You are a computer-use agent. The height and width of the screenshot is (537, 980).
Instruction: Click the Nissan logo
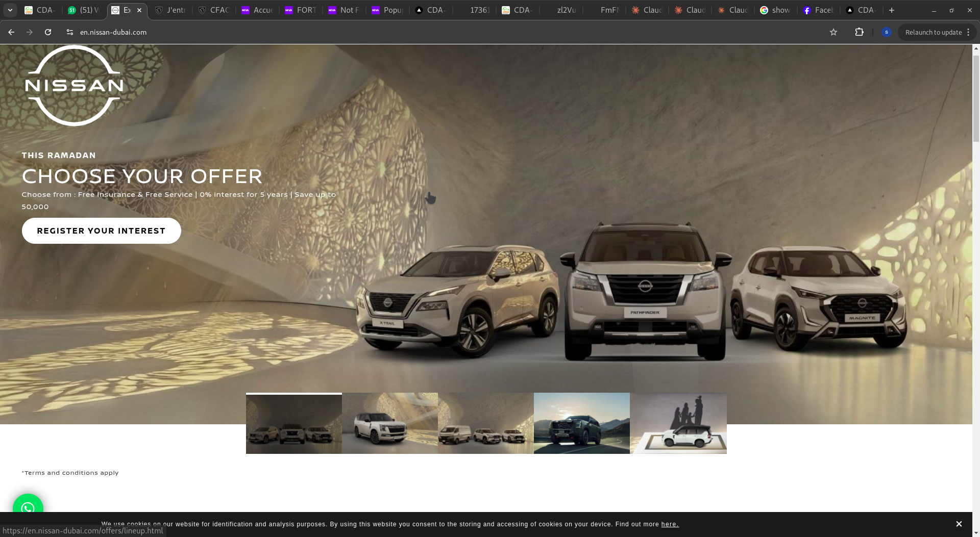click(74, 86)
